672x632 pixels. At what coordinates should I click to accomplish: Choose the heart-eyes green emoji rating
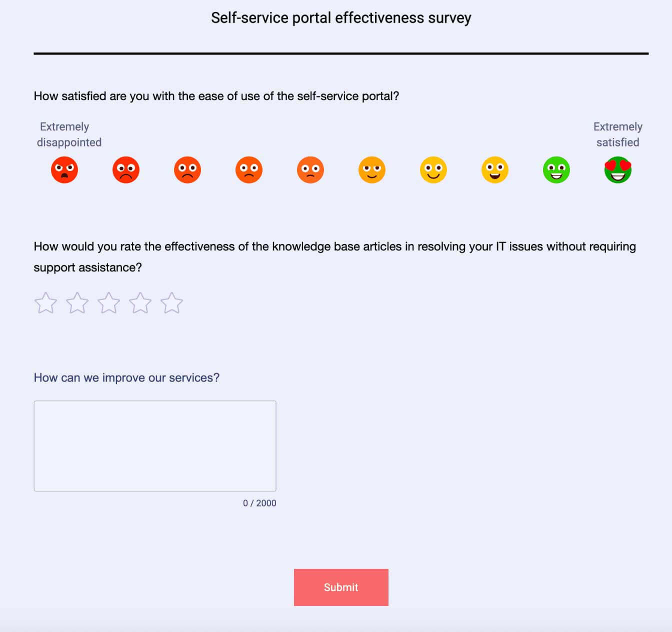pyautogui.click(x=618, y=170)
